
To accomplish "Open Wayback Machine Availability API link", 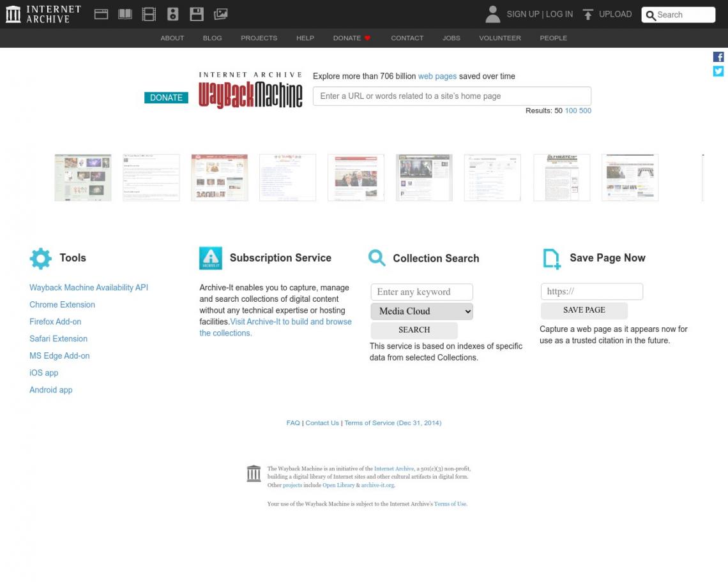I will click(x=89, y=288).
